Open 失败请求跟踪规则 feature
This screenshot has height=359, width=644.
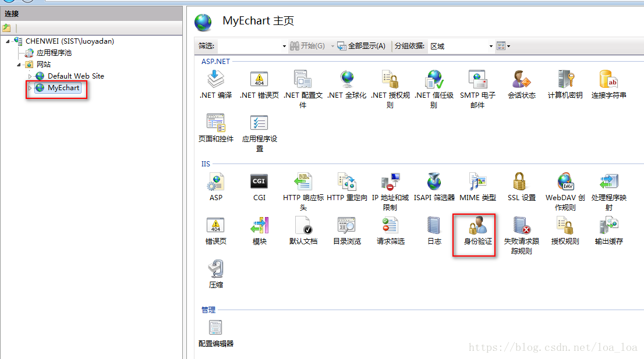tap(522, 236)
